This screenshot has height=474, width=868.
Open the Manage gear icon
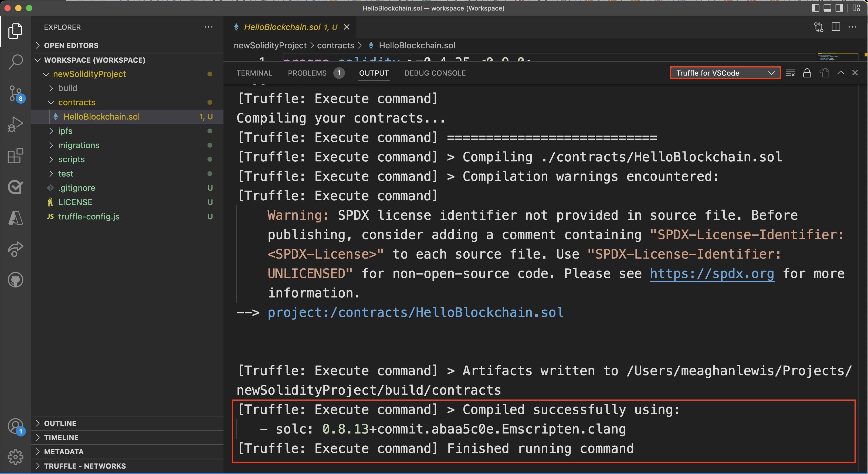(15, 457)
